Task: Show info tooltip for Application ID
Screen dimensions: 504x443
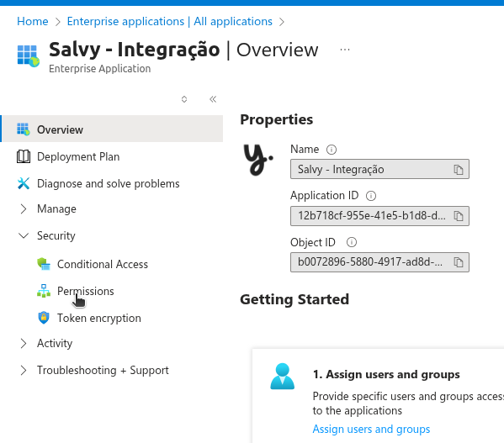Action: [370, 196]
